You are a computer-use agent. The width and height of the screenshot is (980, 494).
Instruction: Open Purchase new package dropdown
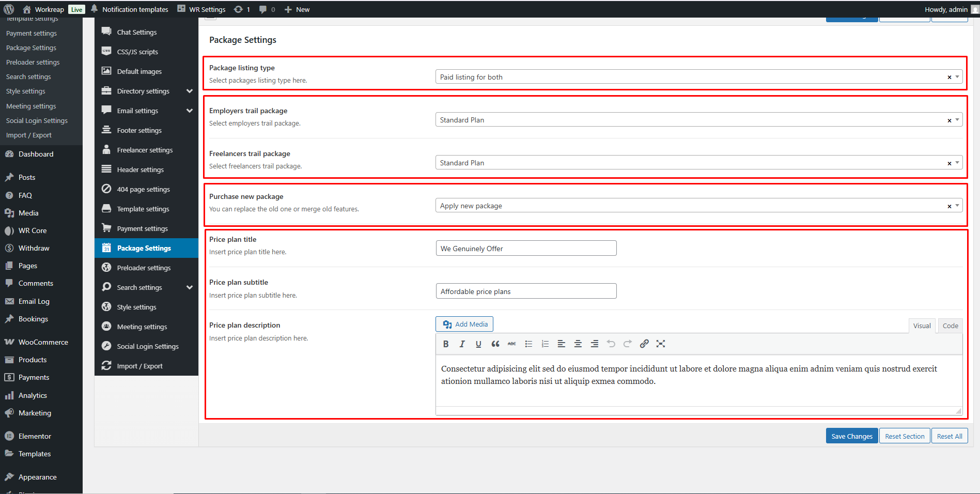click(957, 206)
